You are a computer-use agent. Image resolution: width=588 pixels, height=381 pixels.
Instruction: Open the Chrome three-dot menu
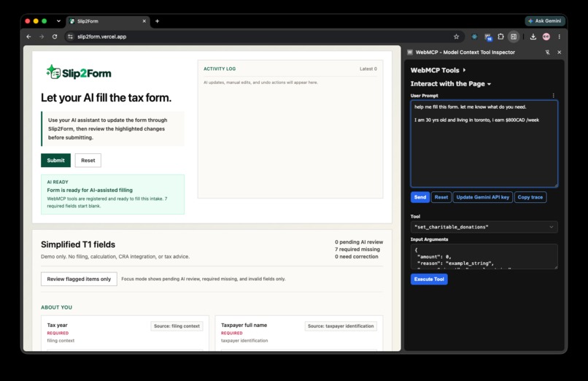click(559, 36)
